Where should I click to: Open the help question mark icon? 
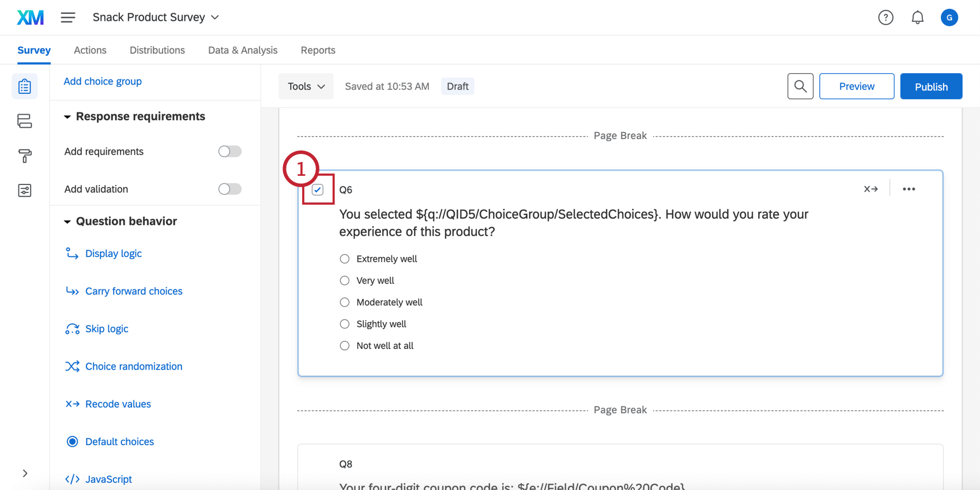pos(885,18)
